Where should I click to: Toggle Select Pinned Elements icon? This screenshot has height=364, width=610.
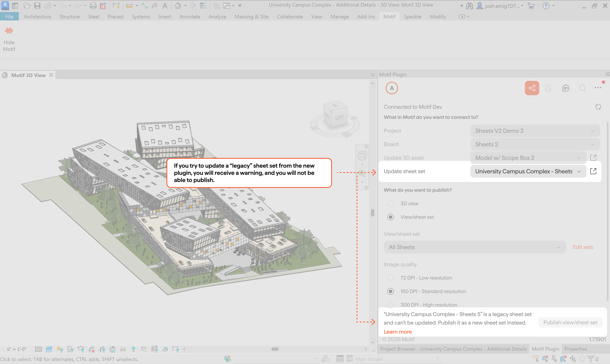click(x=554, y=359)
